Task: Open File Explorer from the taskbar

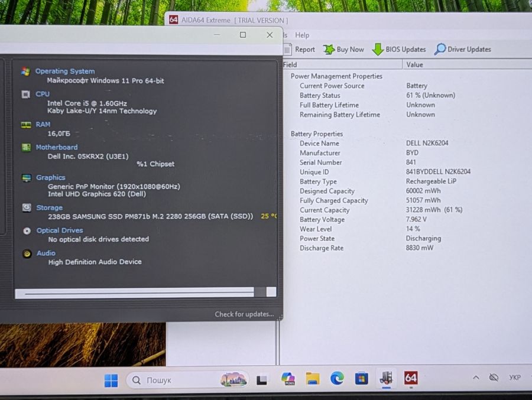Action: click(313, 379)
